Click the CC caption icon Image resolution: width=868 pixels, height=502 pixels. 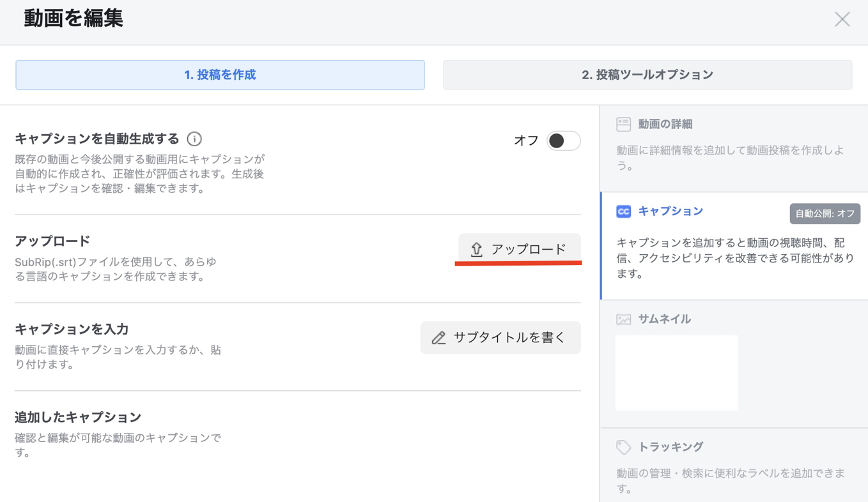(x=623, y=211)
